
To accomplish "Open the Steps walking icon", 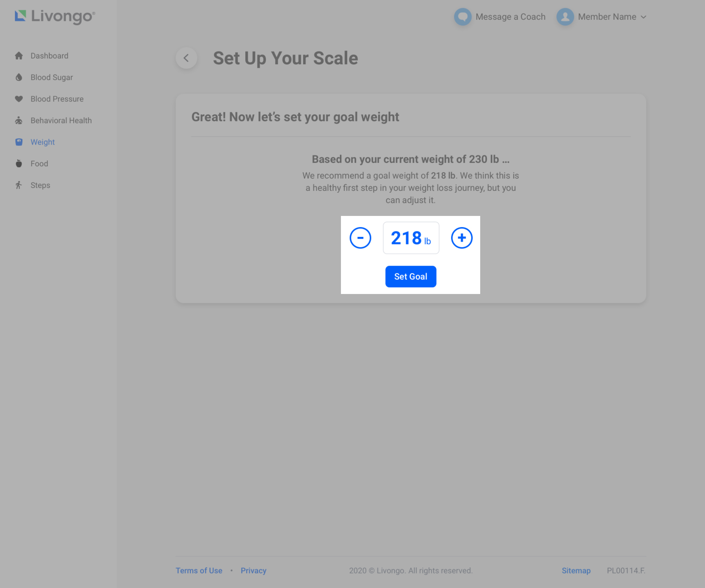I will pyautogui.click(x=19, y=185).
